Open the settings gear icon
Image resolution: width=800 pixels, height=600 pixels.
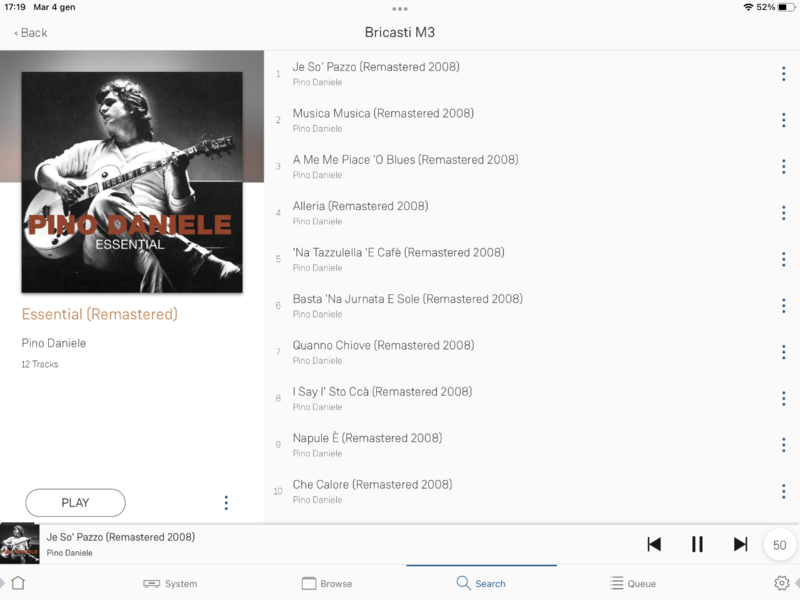coord(782,583)
